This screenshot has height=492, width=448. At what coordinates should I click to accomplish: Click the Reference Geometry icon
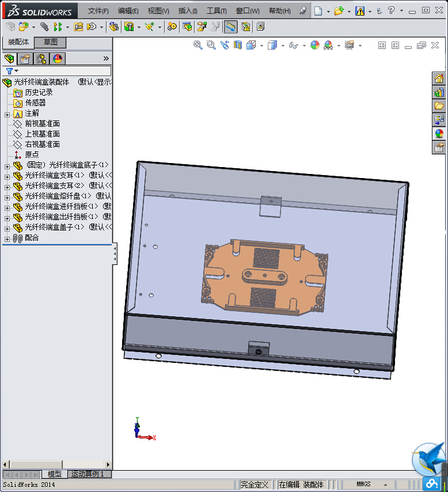coord(150,27)
